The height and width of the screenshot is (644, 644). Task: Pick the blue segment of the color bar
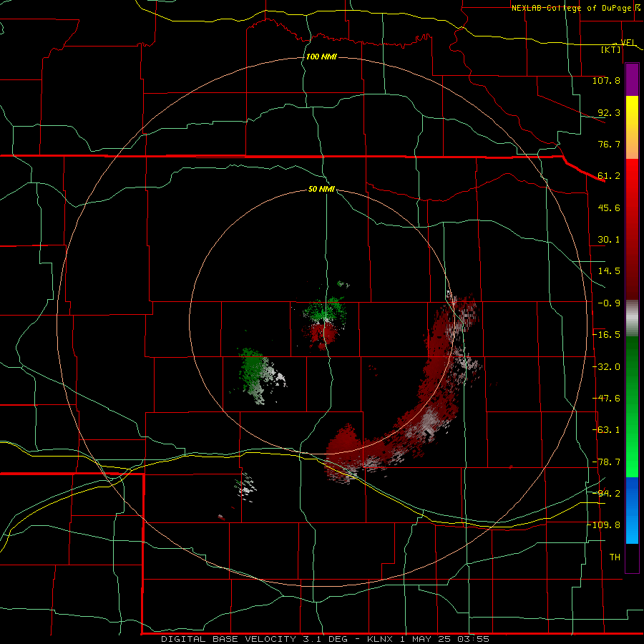(x=632, y=510)
